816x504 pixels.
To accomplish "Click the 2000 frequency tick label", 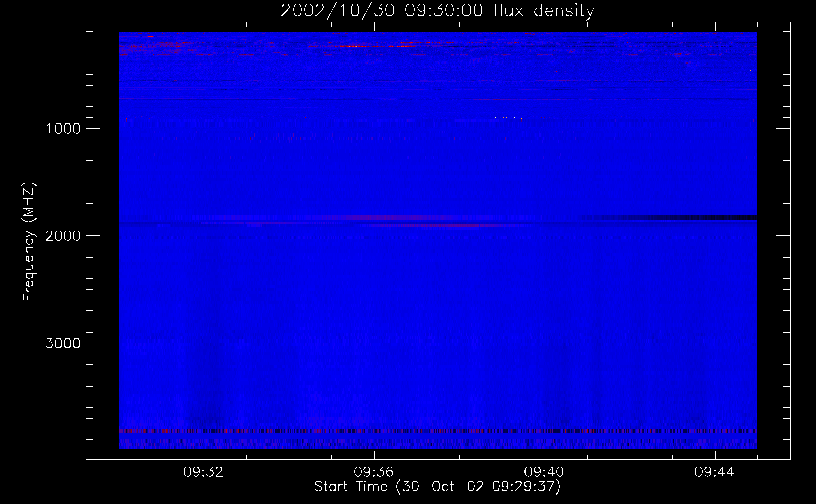I will click(x=63, y=236).
